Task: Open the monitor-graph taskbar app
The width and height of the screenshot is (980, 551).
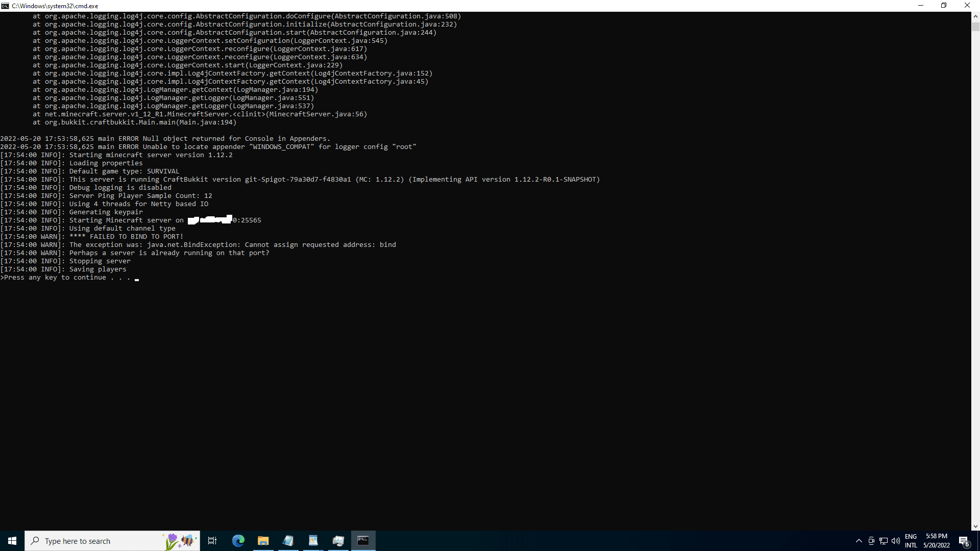Action: click(x=338, y=541)
